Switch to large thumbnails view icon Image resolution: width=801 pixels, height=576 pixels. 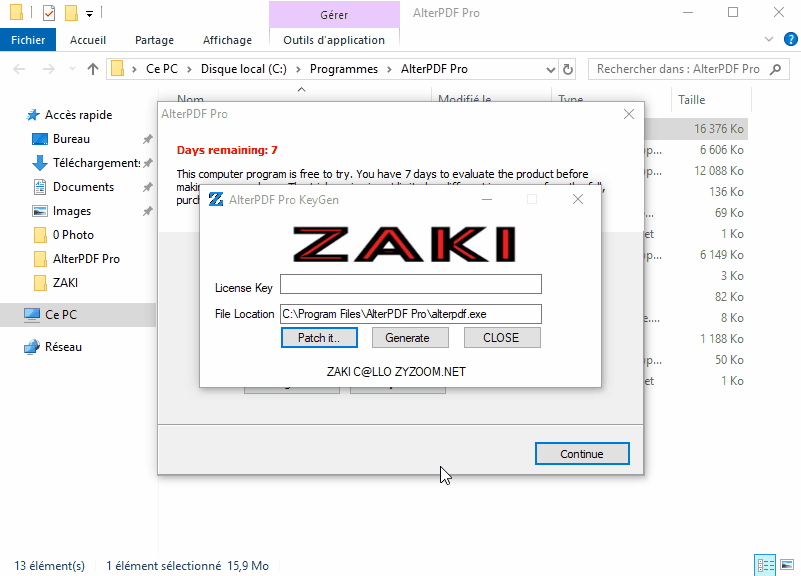[787, 565]
